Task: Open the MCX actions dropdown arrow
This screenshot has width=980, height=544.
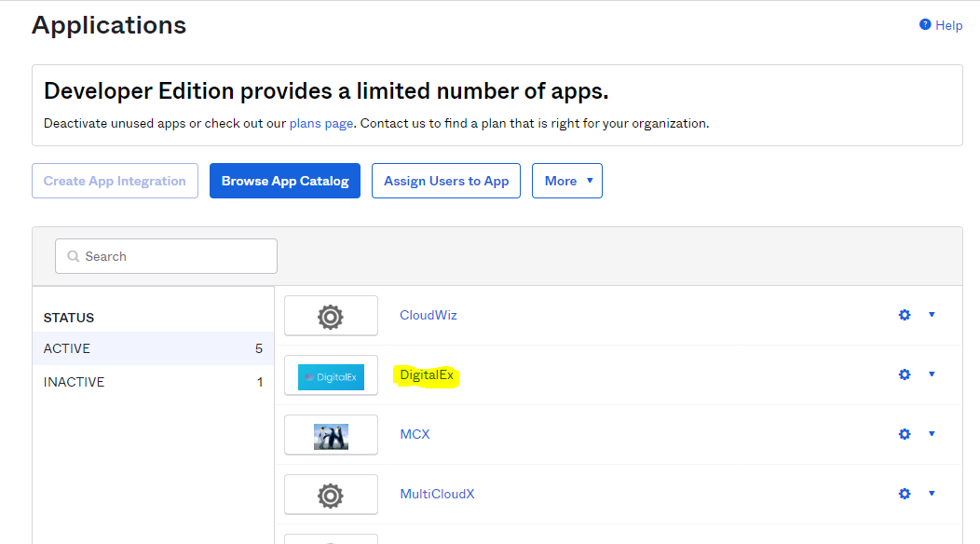Action: coord(932,434)
